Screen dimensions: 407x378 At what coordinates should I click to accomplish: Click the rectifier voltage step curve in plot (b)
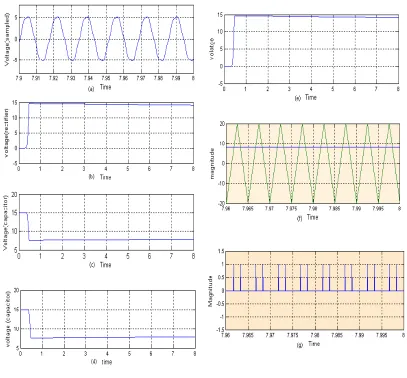click(106, 126)
